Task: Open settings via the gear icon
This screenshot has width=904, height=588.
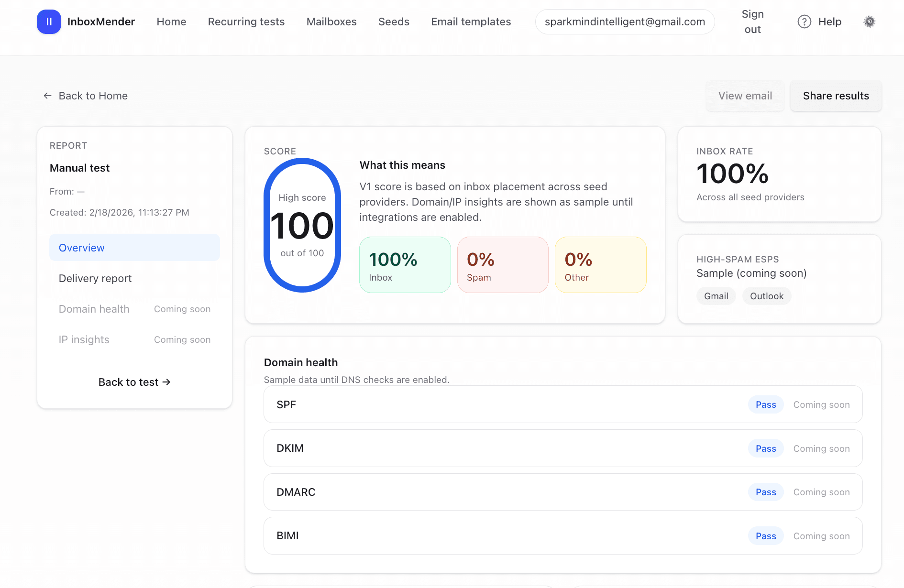Action: point(869,22)
